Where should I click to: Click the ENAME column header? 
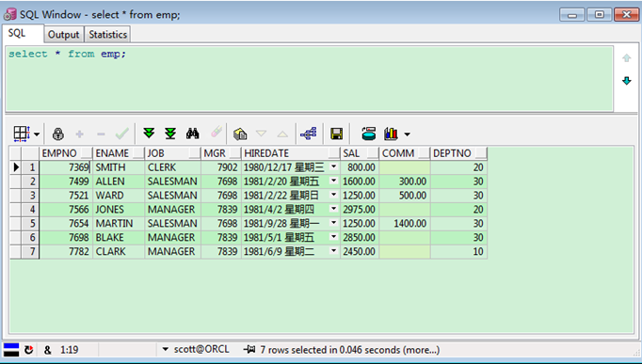pyautogui.click(x=119, y=153)
